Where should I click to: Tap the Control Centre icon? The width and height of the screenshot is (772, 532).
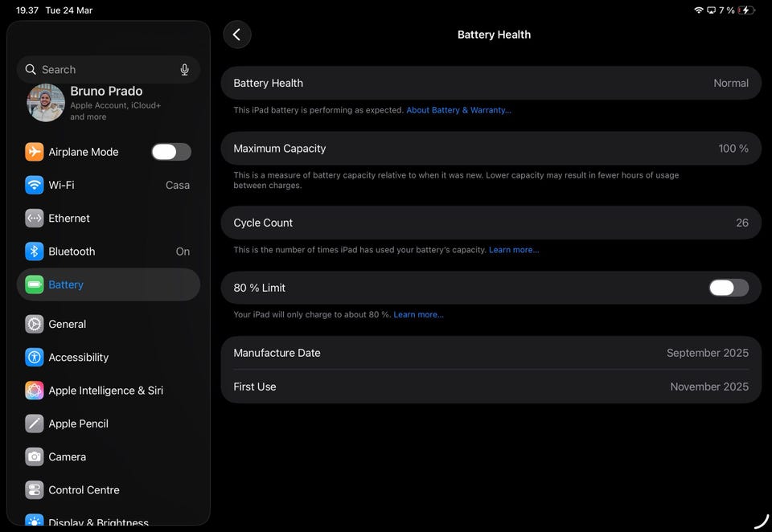pyautogui.click(x=34, y=490)
